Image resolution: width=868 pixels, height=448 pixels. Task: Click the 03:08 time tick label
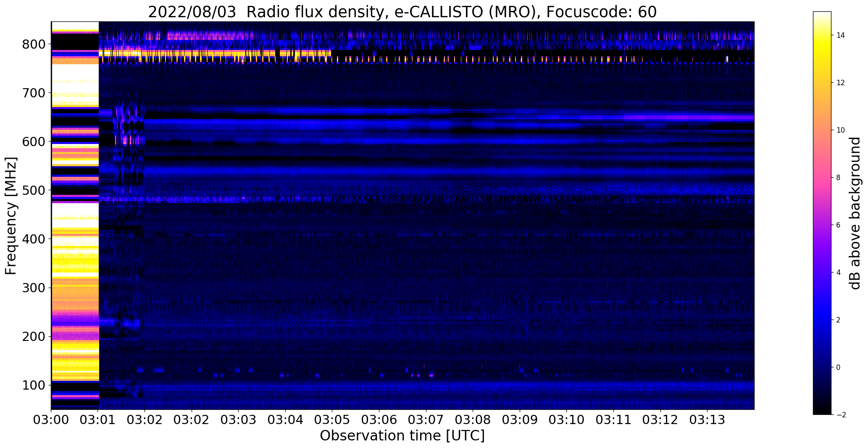click(x=473, y=420)
